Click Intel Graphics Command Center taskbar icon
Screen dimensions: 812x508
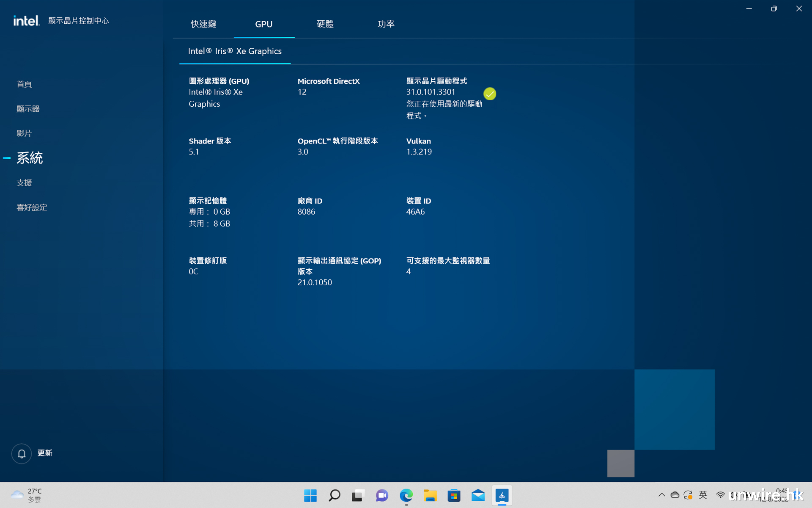point(502,495)
